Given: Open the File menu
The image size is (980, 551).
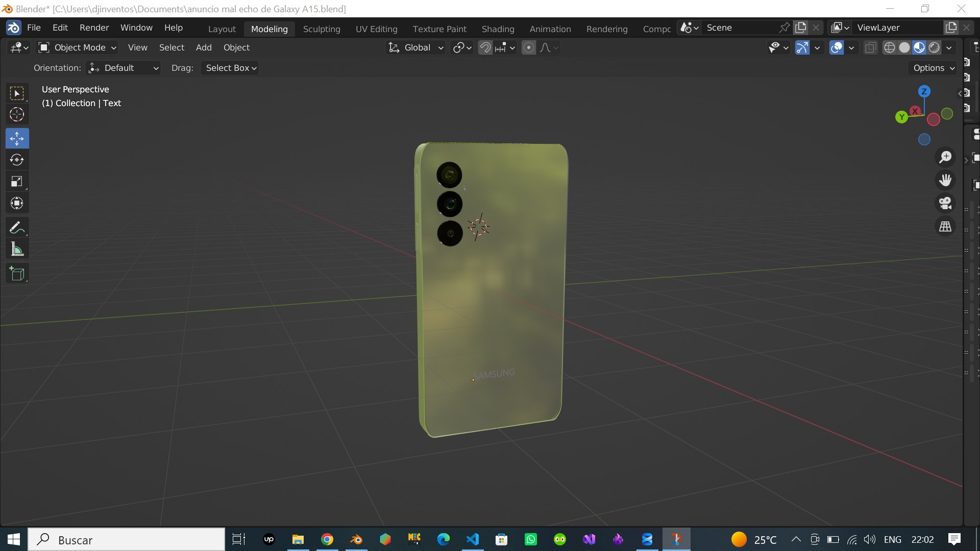Looking at the screenshot, I should [34, 28].
